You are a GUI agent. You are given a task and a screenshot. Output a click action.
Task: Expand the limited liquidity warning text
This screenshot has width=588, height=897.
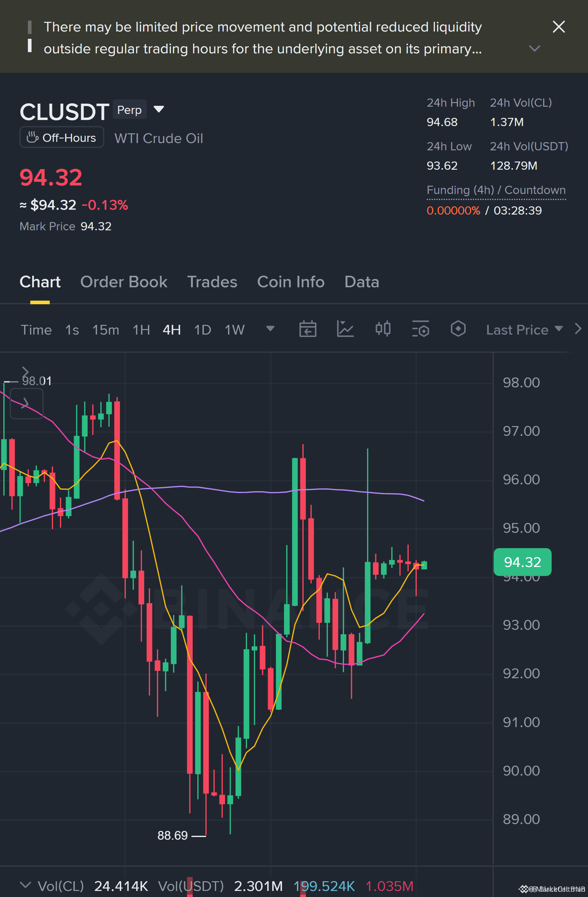534,48
